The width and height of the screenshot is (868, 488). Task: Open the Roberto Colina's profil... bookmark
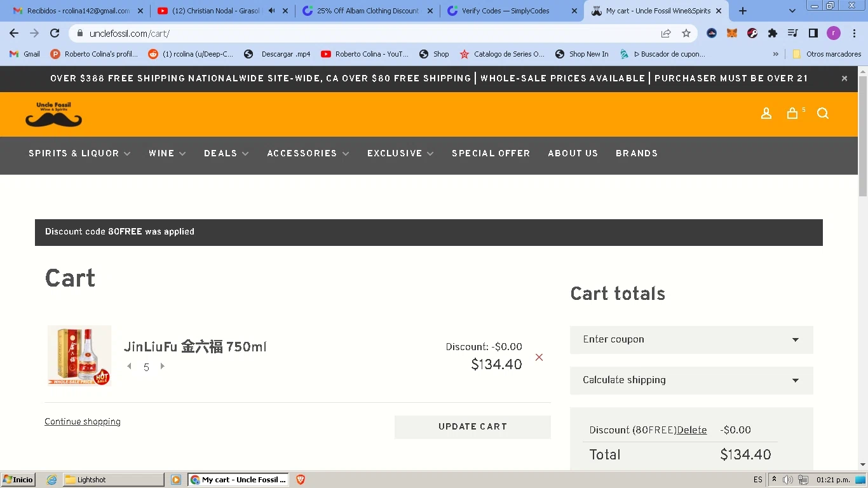pos(94,54)
